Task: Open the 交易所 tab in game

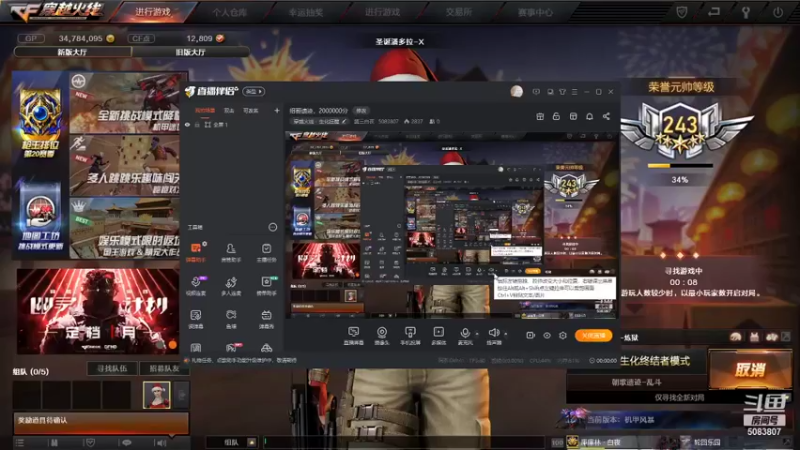Action: coord(459,12)
